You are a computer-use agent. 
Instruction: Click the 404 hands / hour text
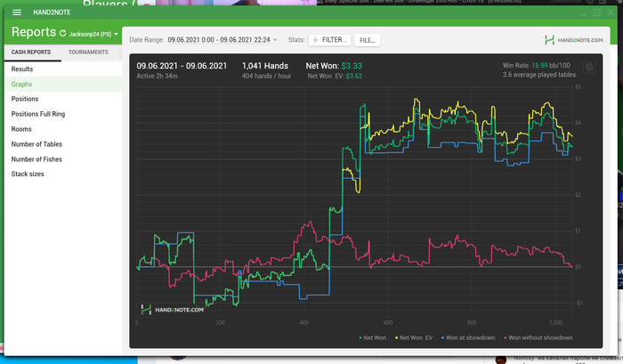click(266, 77)
